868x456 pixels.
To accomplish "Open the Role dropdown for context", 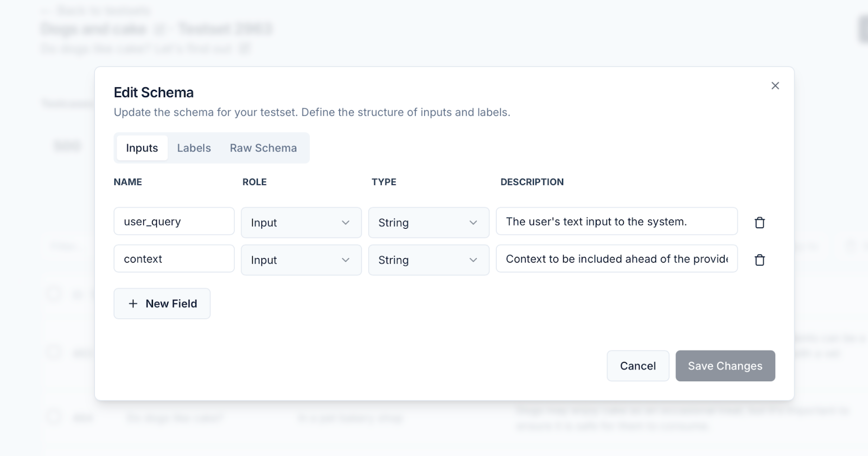I will [301, 260].
